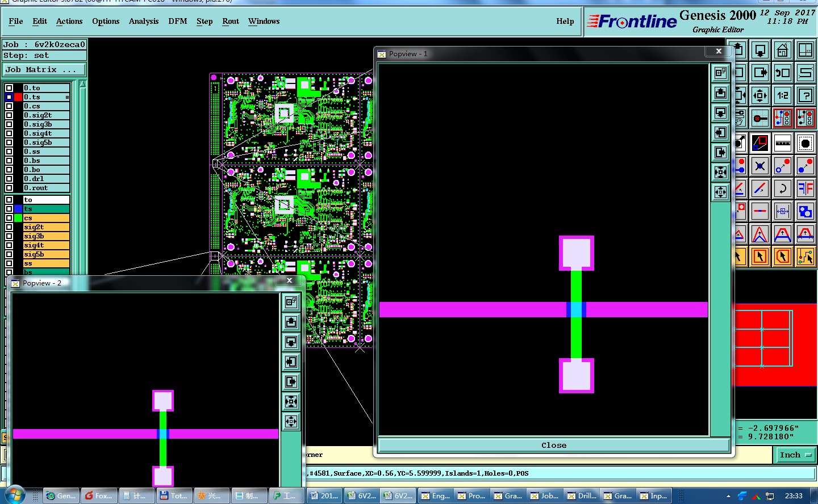Switch to the Job... taskbar window

[545, 495]
